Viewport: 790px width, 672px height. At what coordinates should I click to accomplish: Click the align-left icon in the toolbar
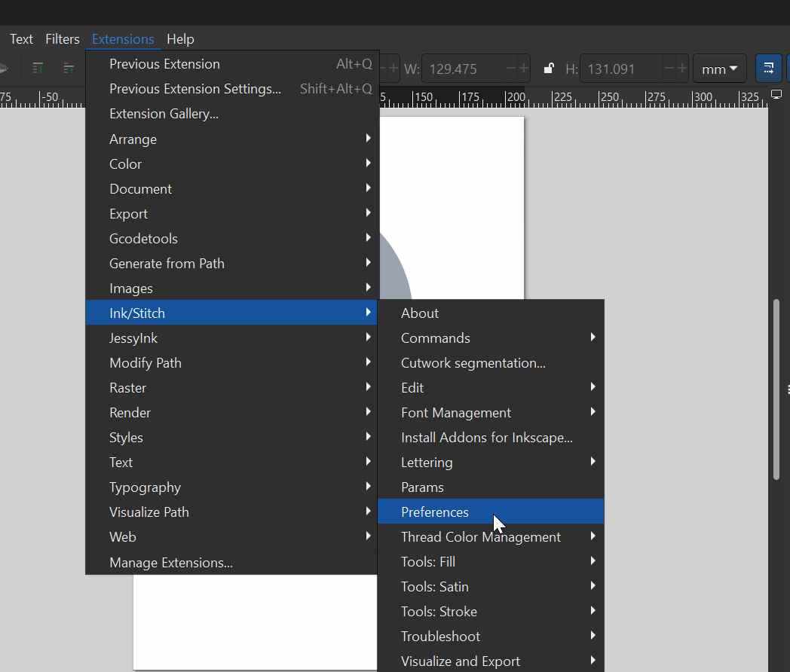pyautogui.click(x=69, y=68)
